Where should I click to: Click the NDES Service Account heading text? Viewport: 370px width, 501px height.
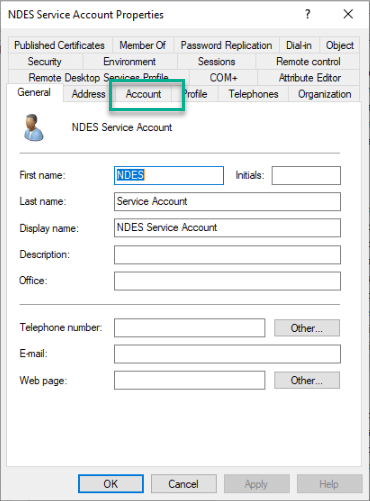tap(122, 127)
